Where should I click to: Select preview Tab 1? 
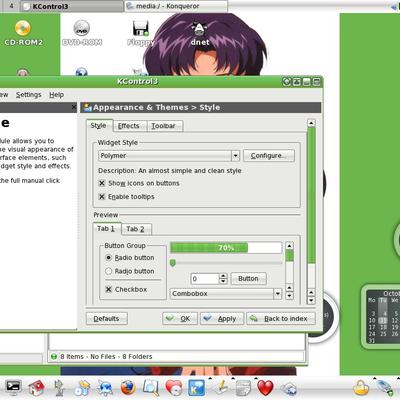pyautogui.click(x=106, y=229)
